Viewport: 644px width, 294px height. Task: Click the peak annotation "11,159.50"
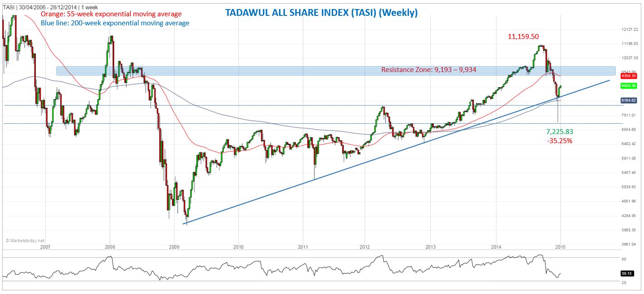click(523, 36)
